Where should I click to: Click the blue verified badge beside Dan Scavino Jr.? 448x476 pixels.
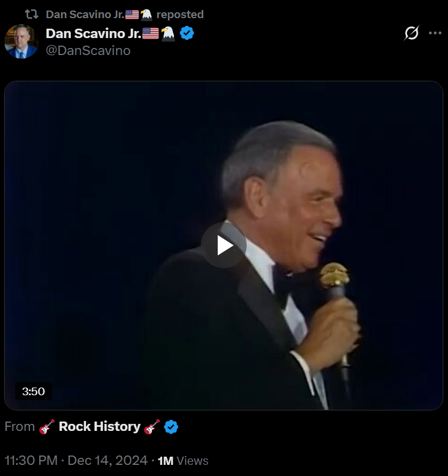pos(187,33)
